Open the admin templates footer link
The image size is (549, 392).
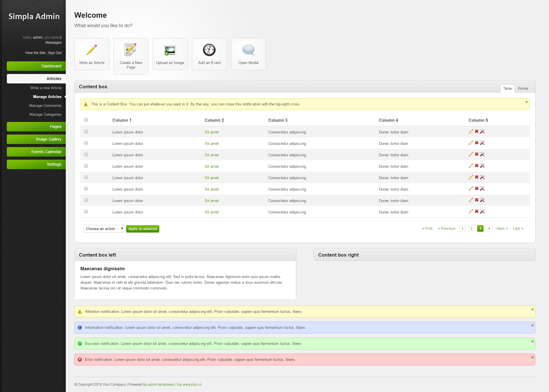(x=161, y=385)
